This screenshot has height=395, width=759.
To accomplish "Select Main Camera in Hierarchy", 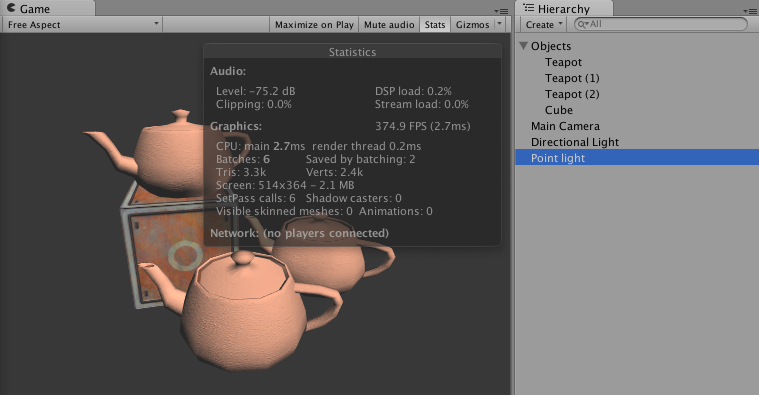I will [565, 126].
